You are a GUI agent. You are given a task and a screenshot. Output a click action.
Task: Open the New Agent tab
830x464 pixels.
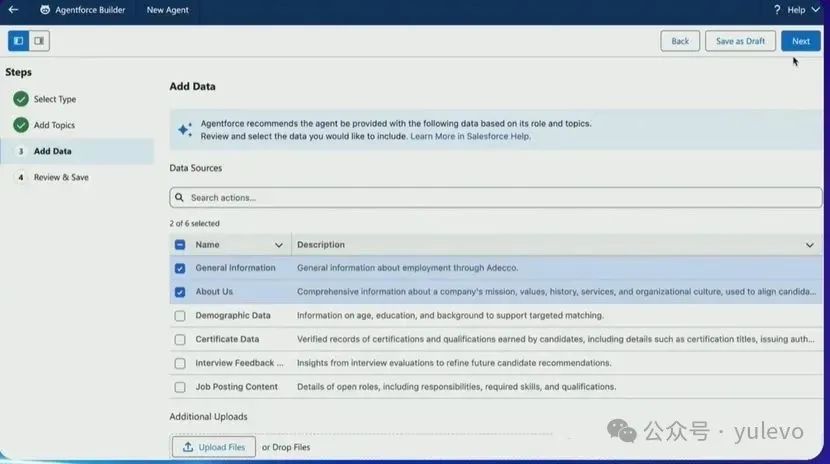(x=167, y=10)
